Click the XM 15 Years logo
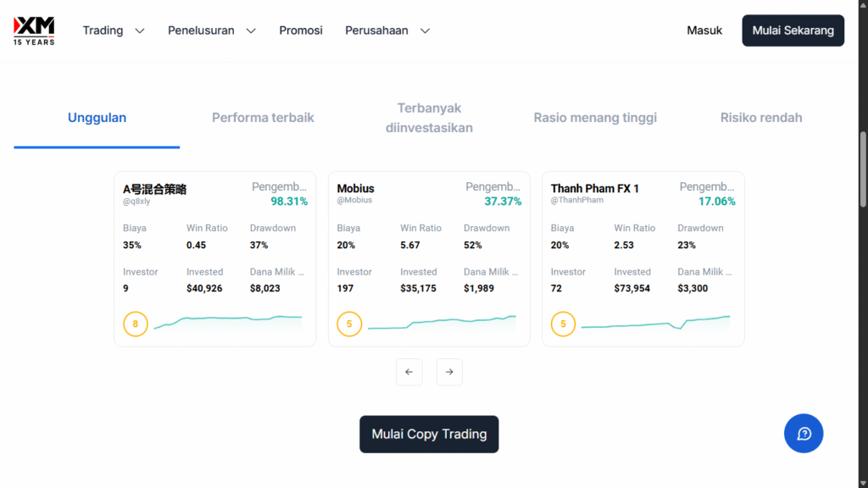The height and width of the screenshot is (488, 868). tap(34, 30)
